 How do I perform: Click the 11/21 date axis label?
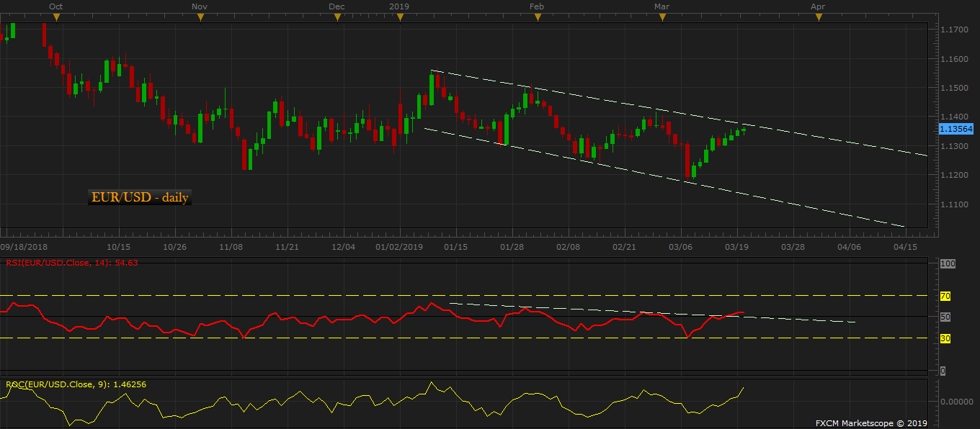click(x=287, y=246)
